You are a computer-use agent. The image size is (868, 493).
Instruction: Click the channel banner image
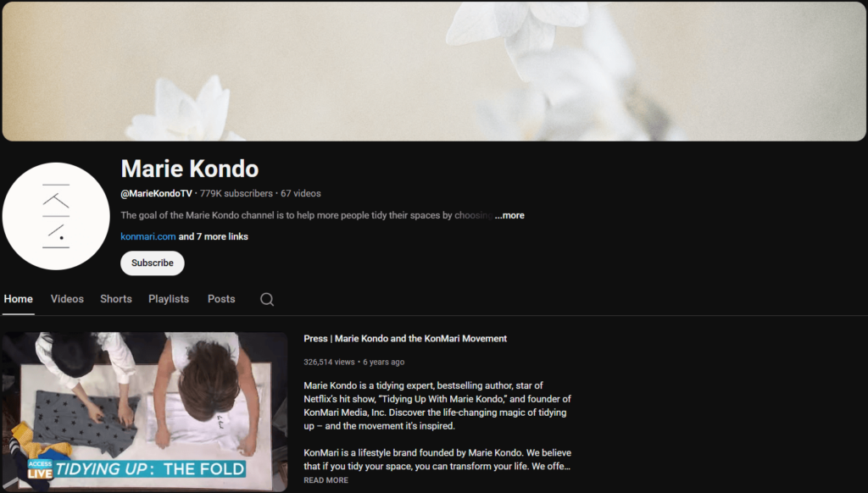pyautogui.click(x=434, y=71)
